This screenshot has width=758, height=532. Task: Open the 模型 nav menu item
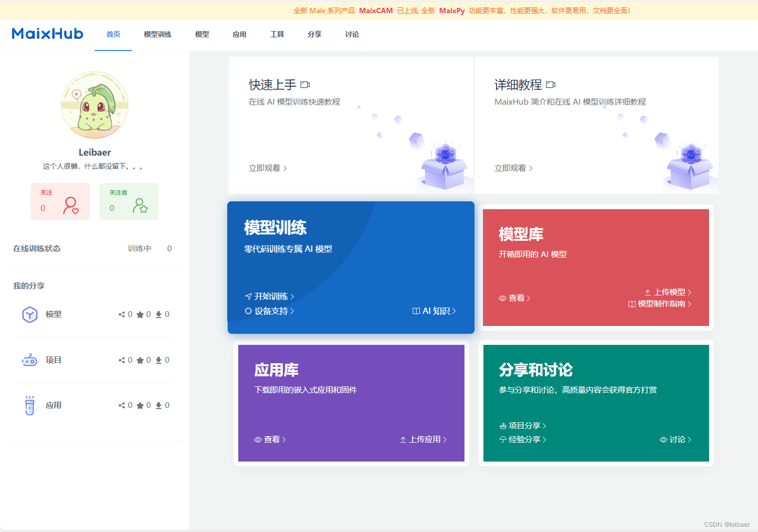click(x=202, y=34)
